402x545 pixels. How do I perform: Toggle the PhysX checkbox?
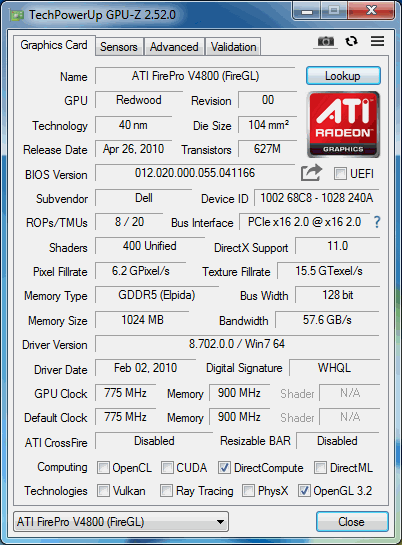(248, 491)
